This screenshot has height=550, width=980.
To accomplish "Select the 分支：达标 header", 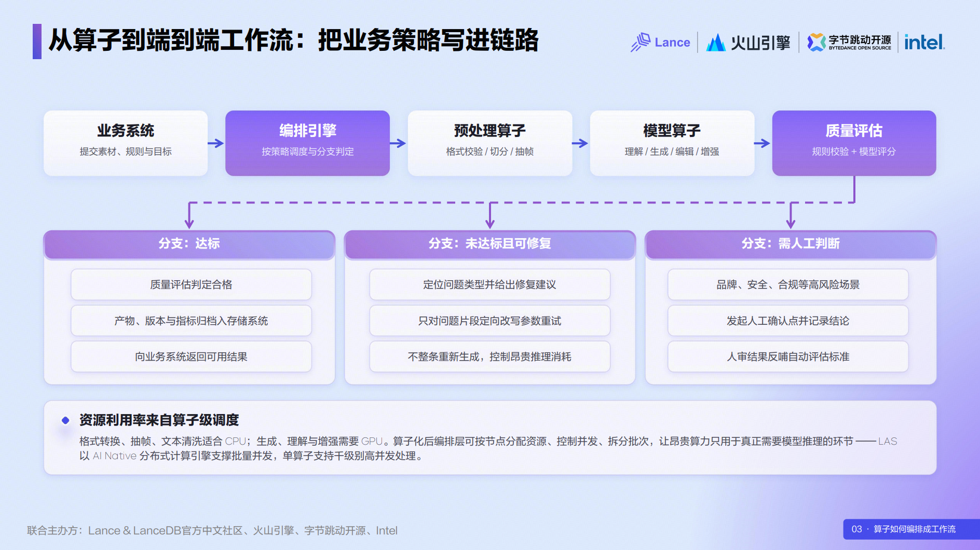I will [189, 244].
